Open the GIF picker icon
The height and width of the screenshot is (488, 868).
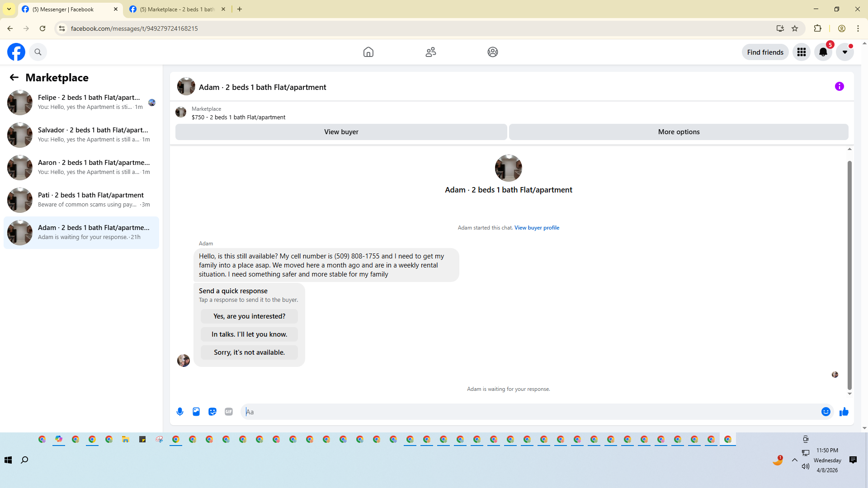(x=229, y=412)
